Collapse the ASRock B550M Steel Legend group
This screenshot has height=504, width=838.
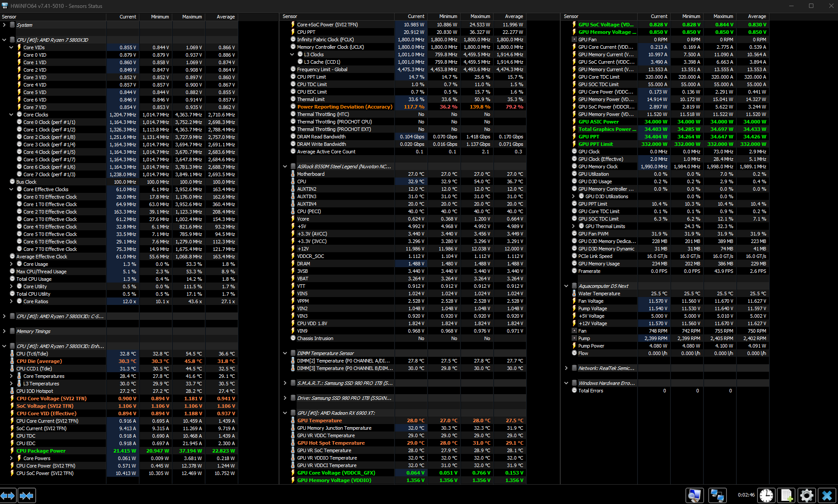pyautogui.click(x=285, y=167)
